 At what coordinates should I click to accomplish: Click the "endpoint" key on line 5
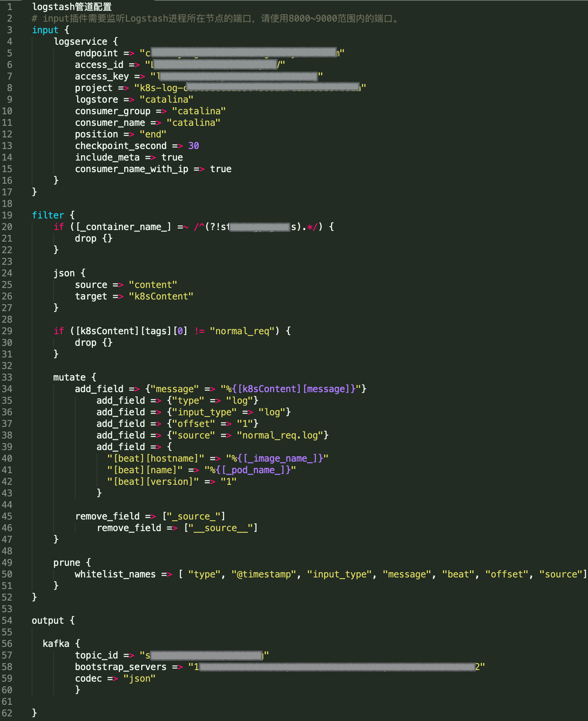[x=96, y=53]
